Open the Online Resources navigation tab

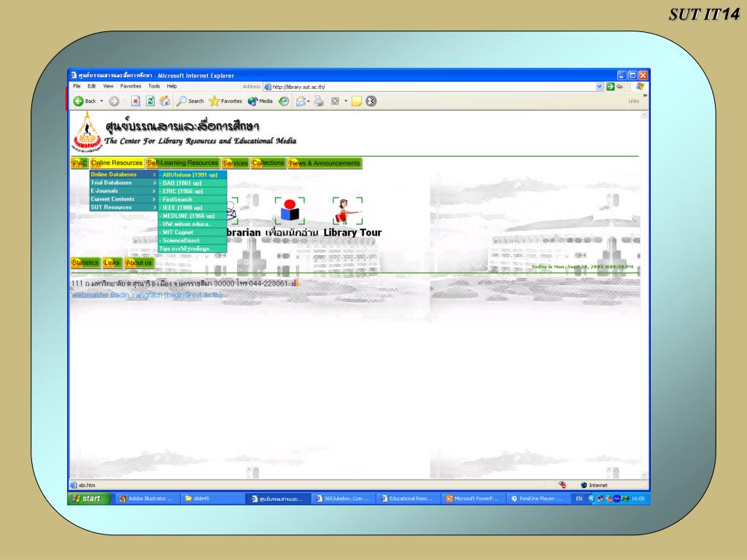tap(117, 163)
